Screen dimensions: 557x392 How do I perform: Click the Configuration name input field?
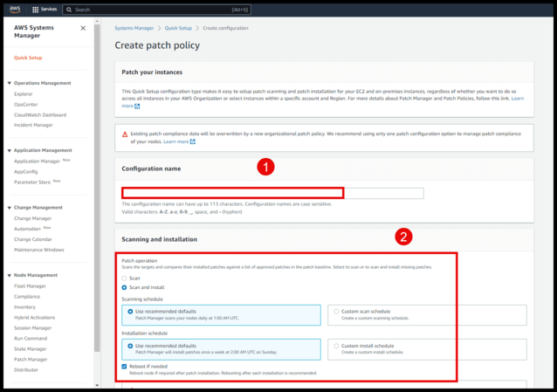point(272,193)
